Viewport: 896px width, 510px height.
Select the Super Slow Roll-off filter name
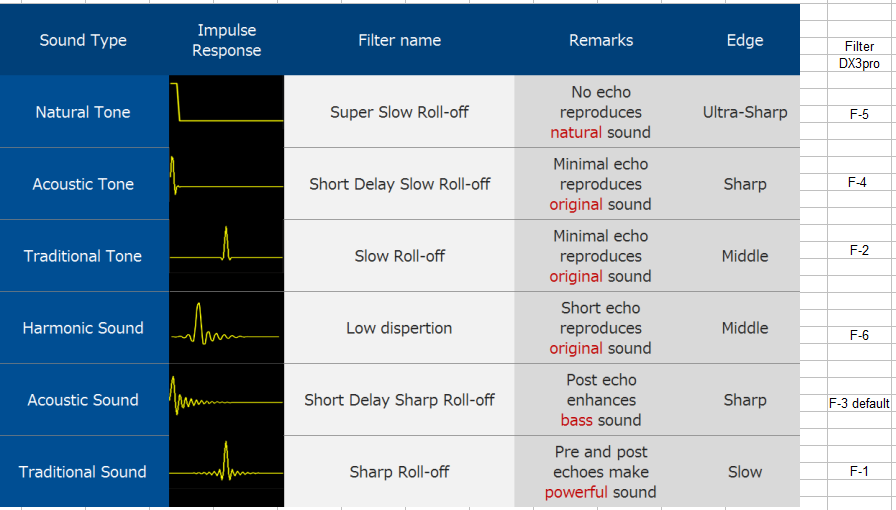tap(399, 112)
